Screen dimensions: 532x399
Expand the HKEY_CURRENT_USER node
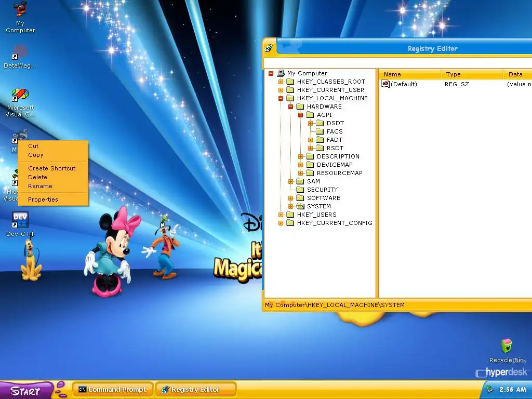pyautogui.click(x=281, y=90)
